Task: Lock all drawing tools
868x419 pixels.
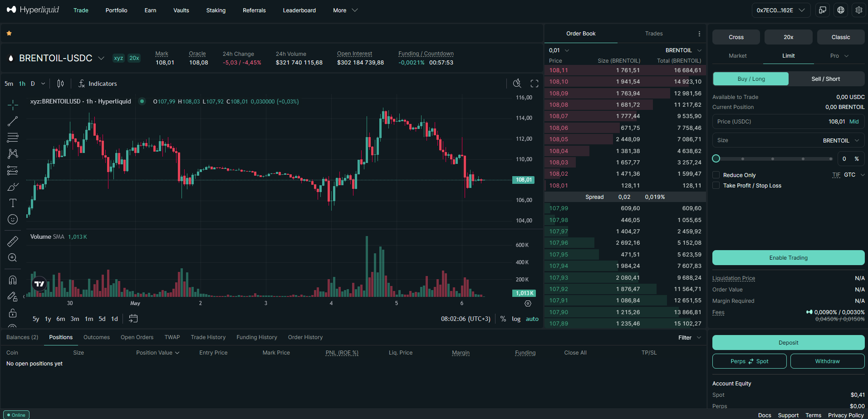Action: point(13,313)
